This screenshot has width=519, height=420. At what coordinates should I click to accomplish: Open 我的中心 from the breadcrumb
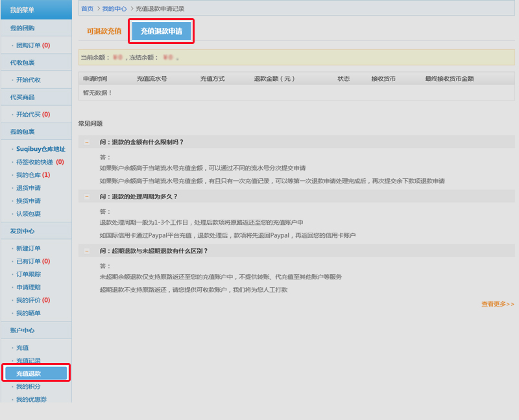[115, 8]
